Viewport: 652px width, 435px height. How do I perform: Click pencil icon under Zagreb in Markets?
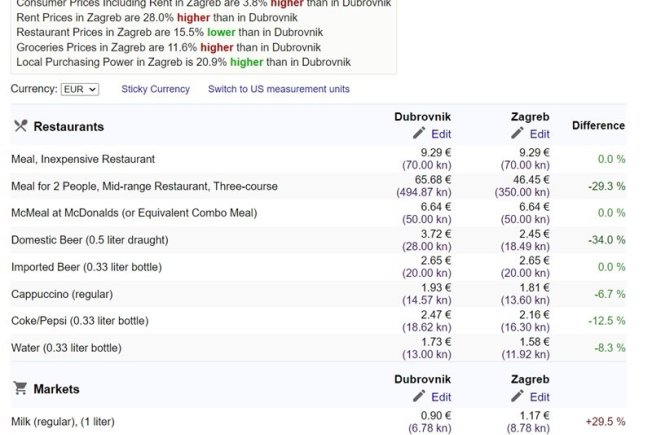pos(517,397)
